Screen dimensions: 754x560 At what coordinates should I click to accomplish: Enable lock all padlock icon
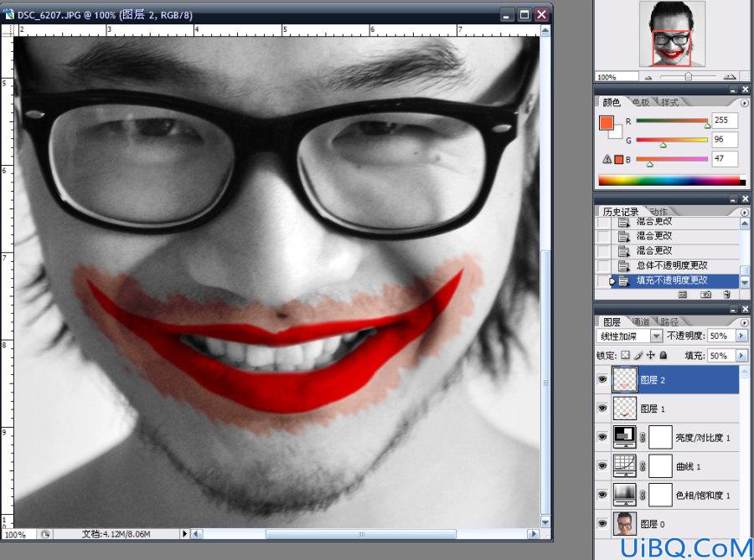[664, 356]
